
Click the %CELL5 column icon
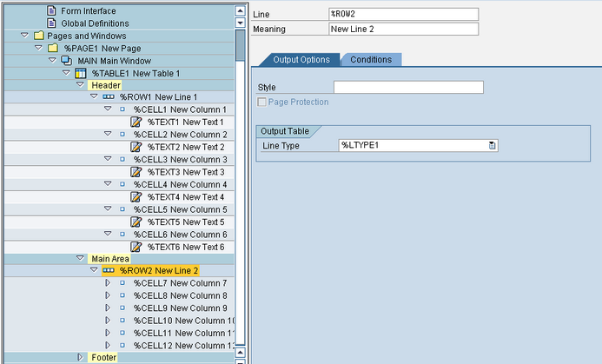tap(122, 209)
